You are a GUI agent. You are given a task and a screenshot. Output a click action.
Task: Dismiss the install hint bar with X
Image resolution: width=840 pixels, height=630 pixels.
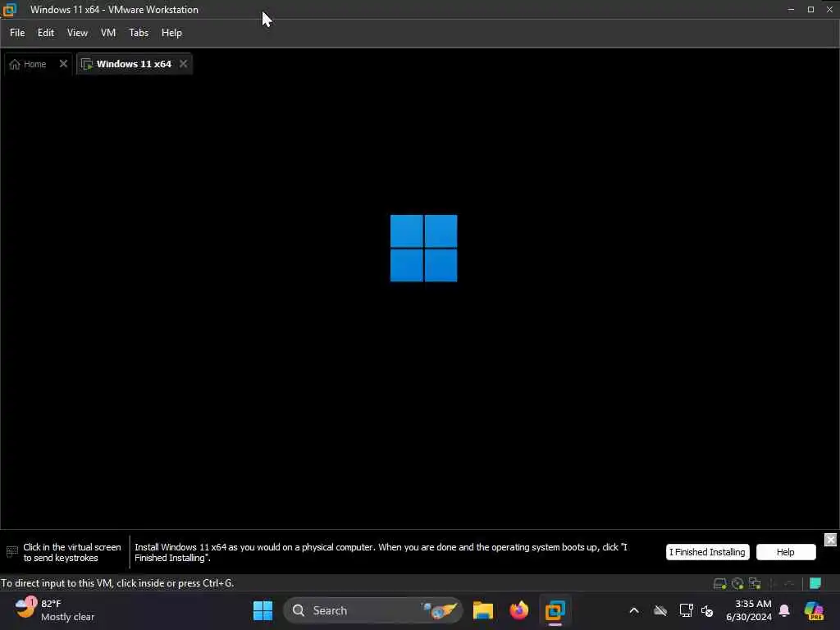[x=830, y=540]
